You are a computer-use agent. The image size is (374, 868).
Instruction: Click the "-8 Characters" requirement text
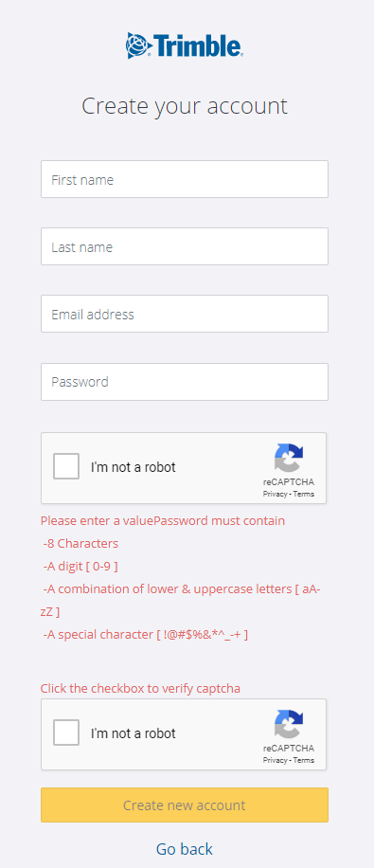80,544
